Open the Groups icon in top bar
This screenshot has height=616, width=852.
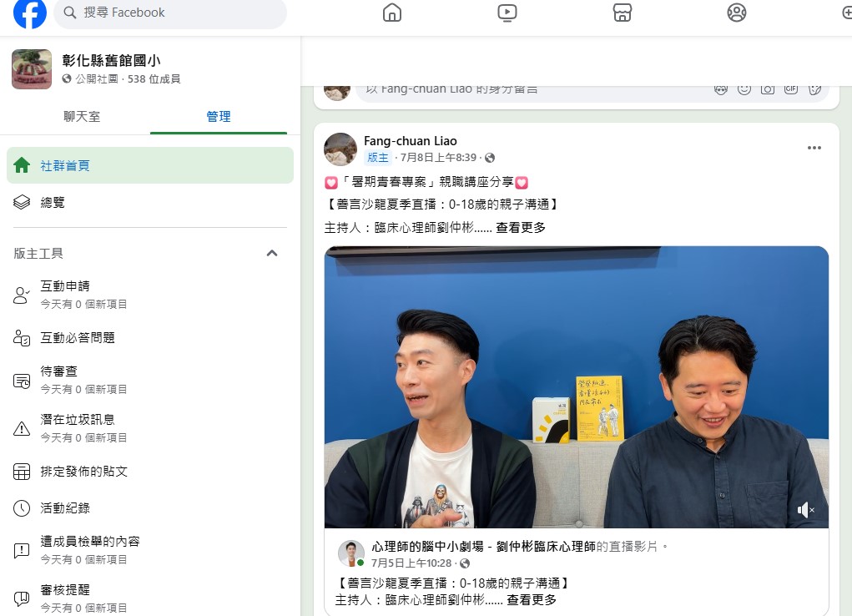(737, 13)
